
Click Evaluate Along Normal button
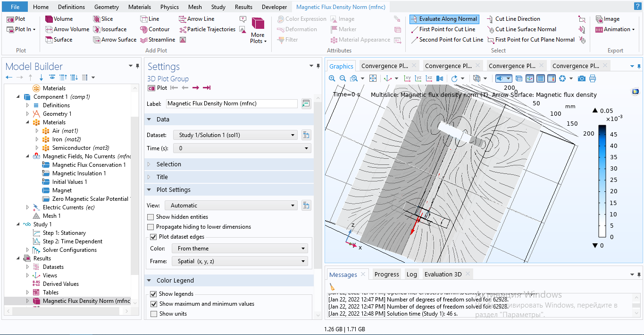[444, 19]
